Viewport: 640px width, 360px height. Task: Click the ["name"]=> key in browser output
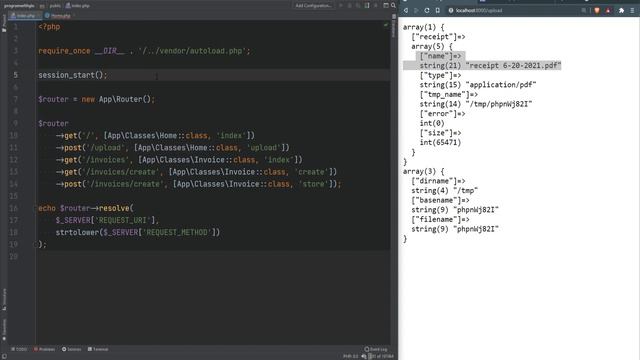[x=440, y=56]
